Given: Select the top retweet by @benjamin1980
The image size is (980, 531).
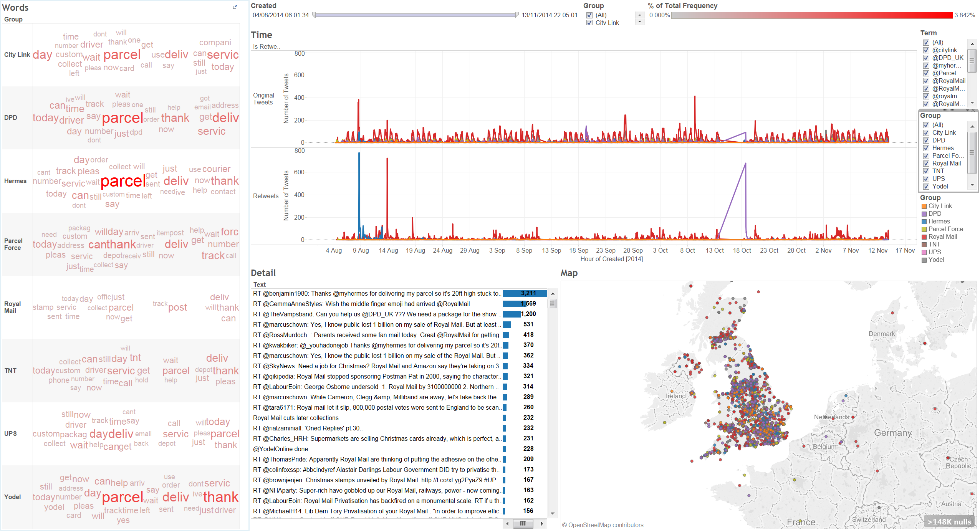Looking at the screenshot, I should click(x=376, y=294).
